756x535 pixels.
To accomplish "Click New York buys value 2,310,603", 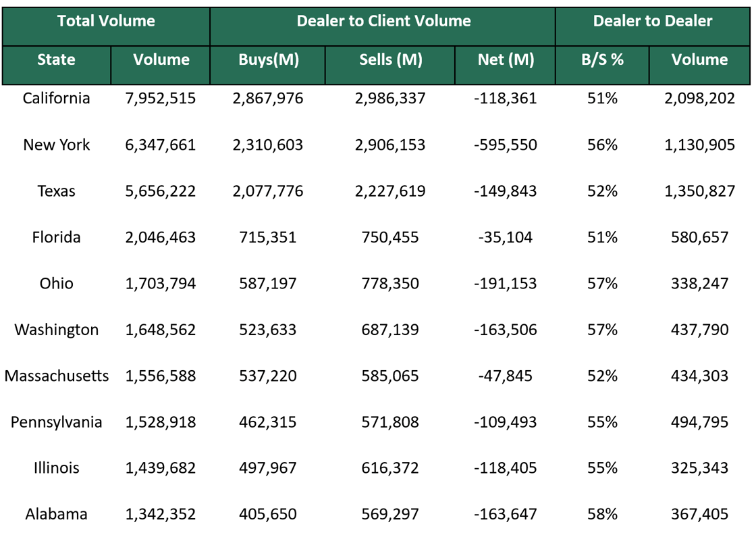I will click(x=268, y=145).
